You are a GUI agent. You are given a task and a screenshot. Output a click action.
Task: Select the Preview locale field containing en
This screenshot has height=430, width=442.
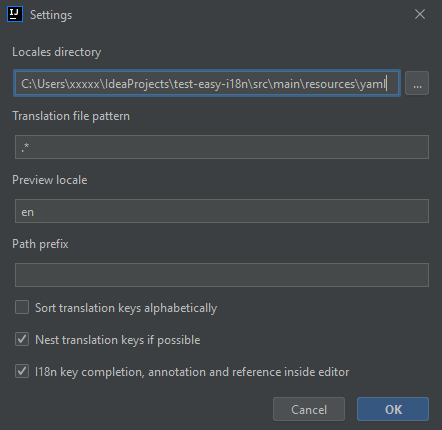click(x=222, y=211)
